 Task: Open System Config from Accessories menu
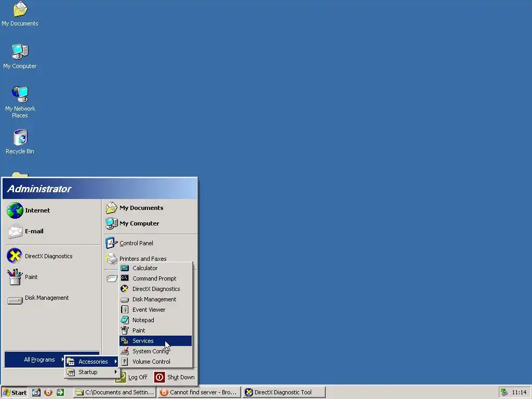coord(156,351)
